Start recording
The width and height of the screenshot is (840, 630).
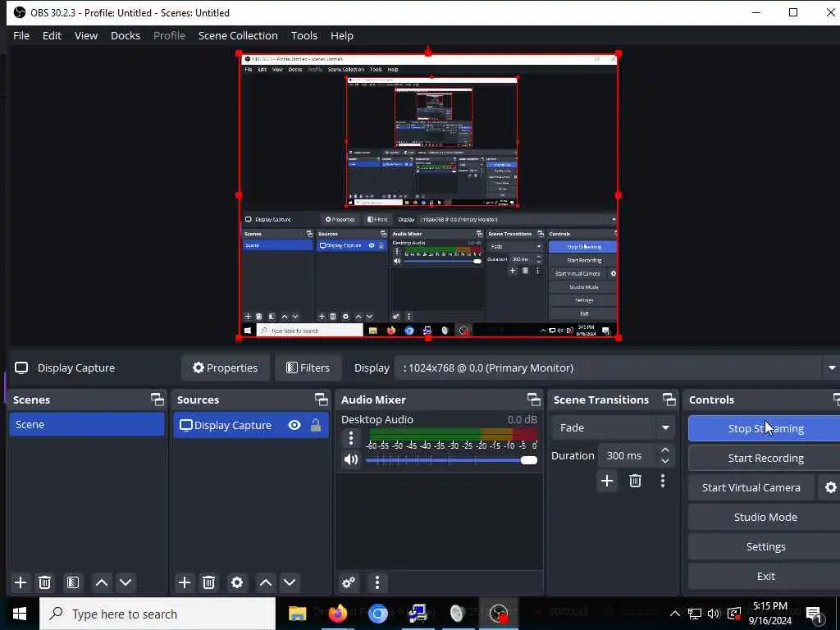pos(765,458)
